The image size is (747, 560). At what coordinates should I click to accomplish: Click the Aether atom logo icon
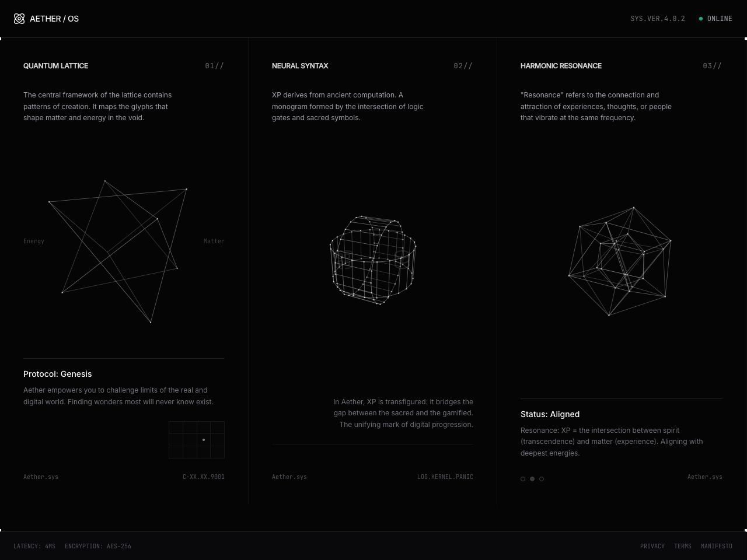click(19, 19)
